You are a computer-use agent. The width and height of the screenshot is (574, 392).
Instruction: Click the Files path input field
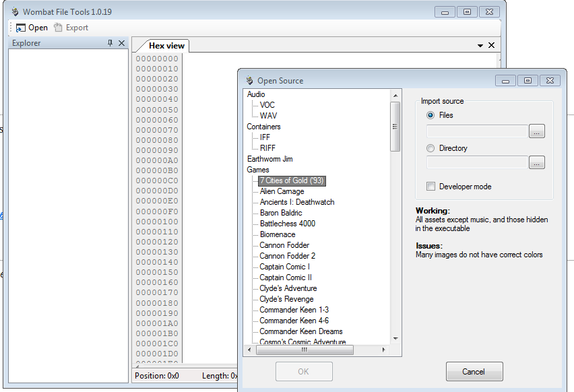click(476, 131)
